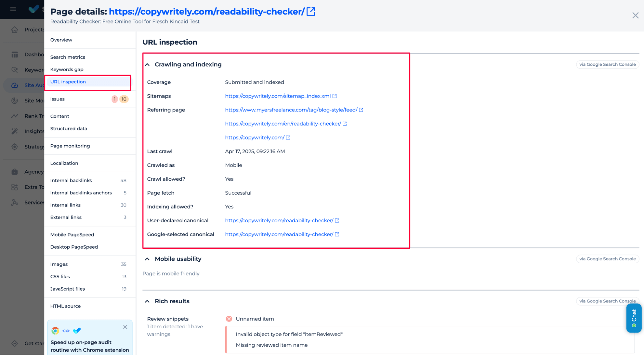
Task: Click the Sitechecker logo in promo card
Action: pos(77,331)
